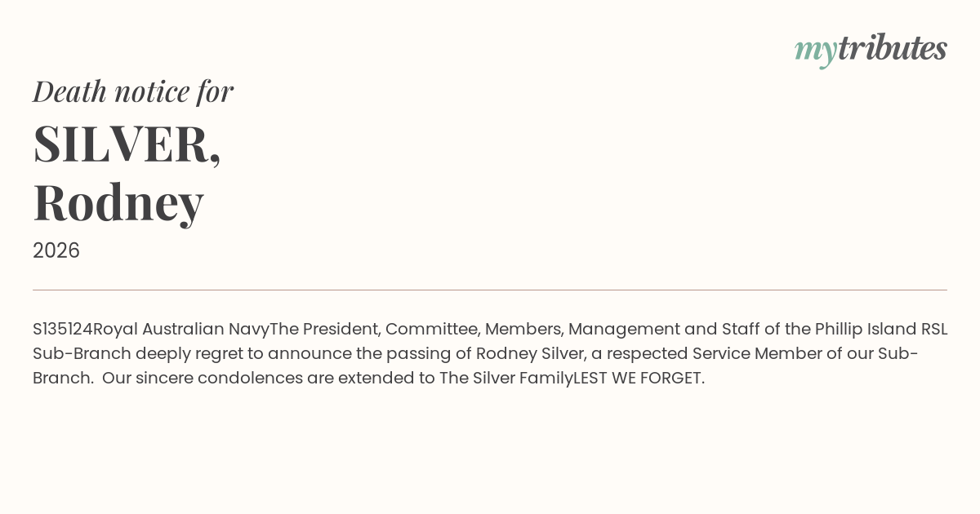Image resolution: width=980 pixels, height=514 pixels.
Task: Select the green "my" part of the logo
Action: pos(816,51)
